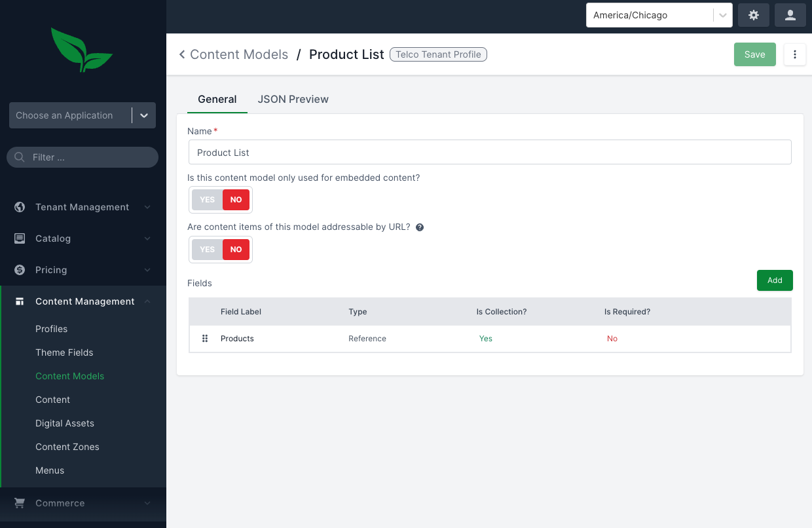This screenshot has height=528, width=812.
Task: Click the No value under Is Required
Action: [x=612, y=339]
